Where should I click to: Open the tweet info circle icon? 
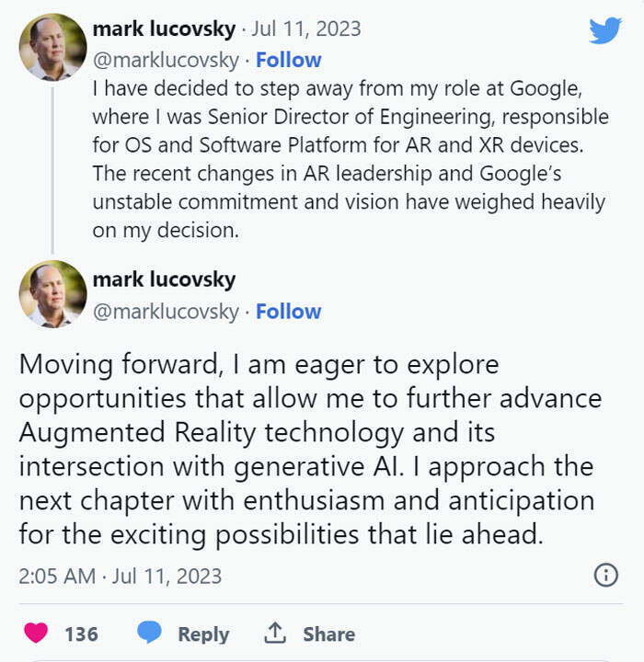604,576
